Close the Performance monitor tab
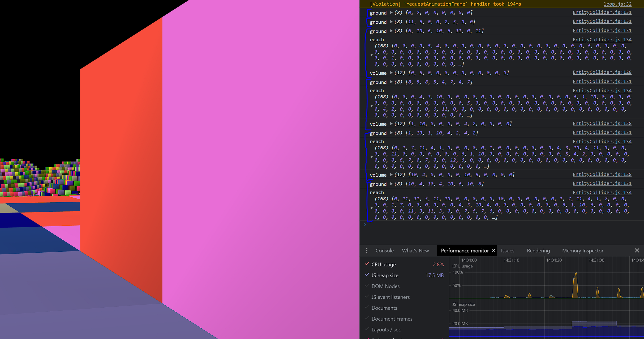 click(x=493, y=250)
